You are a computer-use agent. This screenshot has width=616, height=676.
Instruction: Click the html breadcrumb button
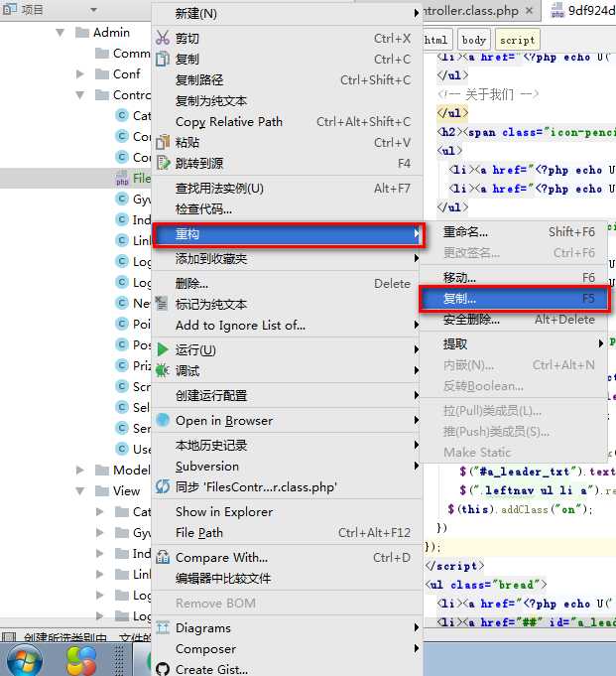[436, 40]
